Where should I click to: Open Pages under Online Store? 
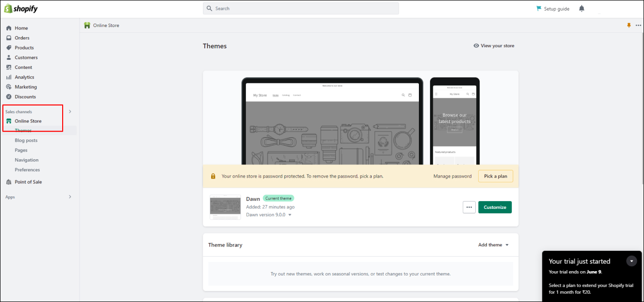point(21,150)
